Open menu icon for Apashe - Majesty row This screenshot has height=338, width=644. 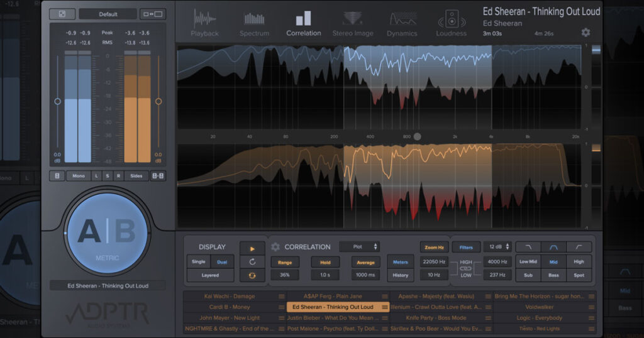(488, 296)
